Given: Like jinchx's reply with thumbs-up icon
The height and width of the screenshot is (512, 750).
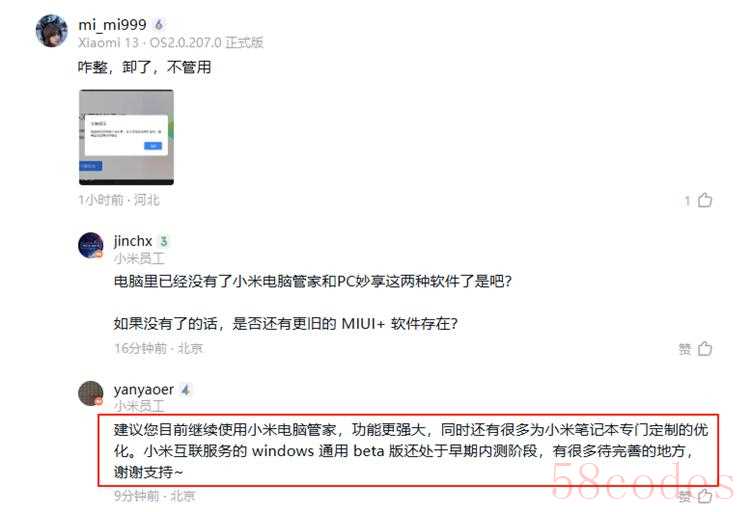Looking at the screenshot, I should 705,348.
